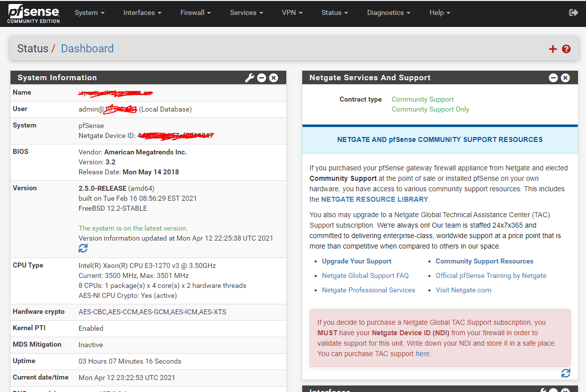Click the Netgate Services And Support title

[x=370, y=78]
